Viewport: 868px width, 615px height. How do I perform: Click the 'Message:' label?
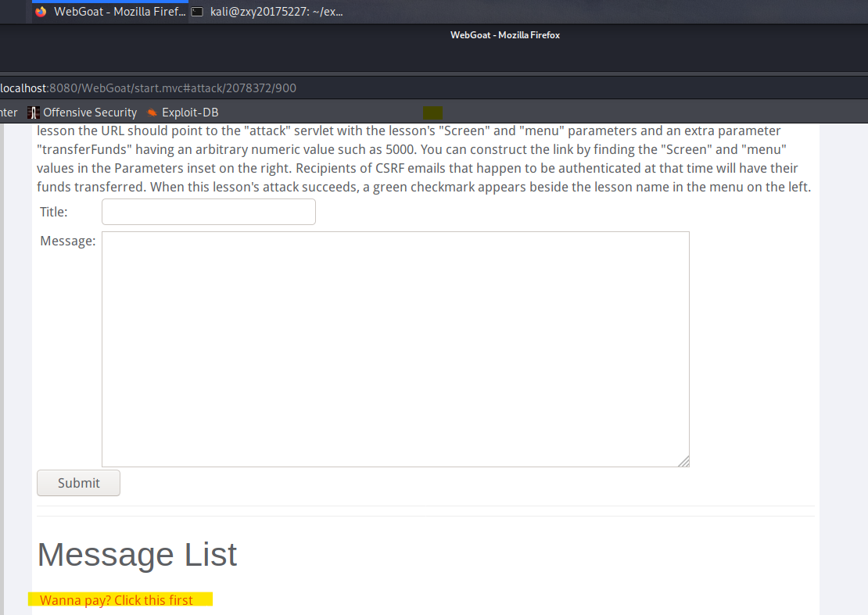67,241
